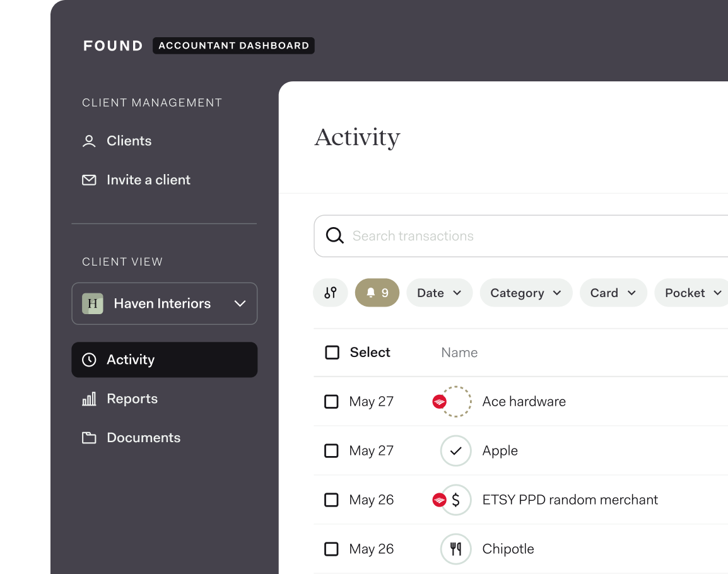
Task: Expand the Pocket filter dropdown
Action: pyautogui.click(x=692, y=293)
